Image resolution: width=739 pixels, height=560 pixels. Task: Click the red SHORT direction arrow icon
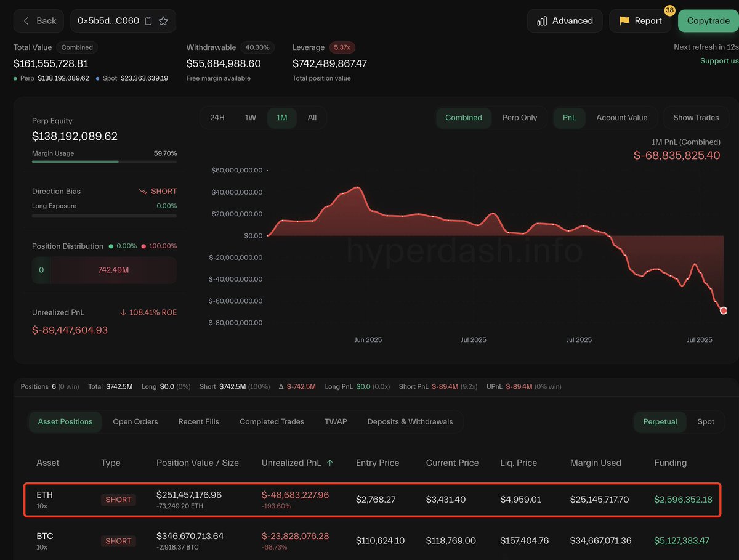tap(143, 191)
